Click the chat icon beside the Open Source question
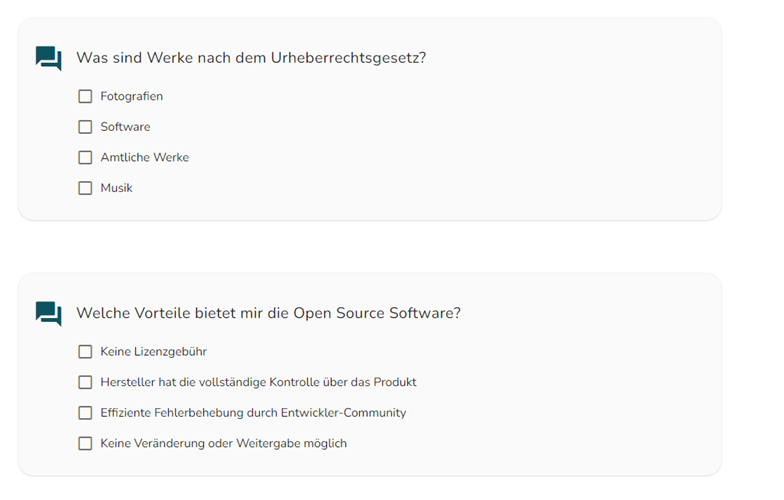The image size is (784, 500). coord(48,313)
